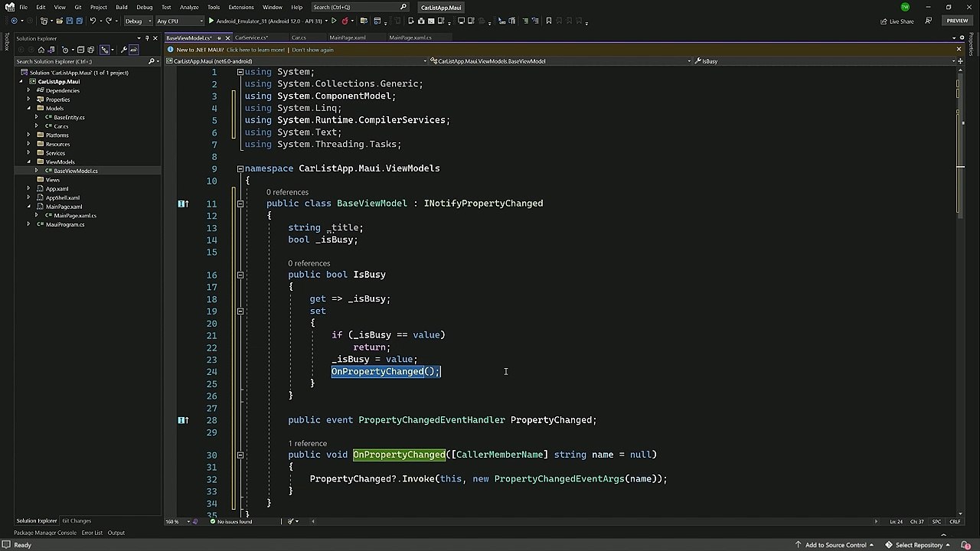This screenshot has height=551, width=980.
Task: Open the code cleanup broom icon
Action: point(290,521)
